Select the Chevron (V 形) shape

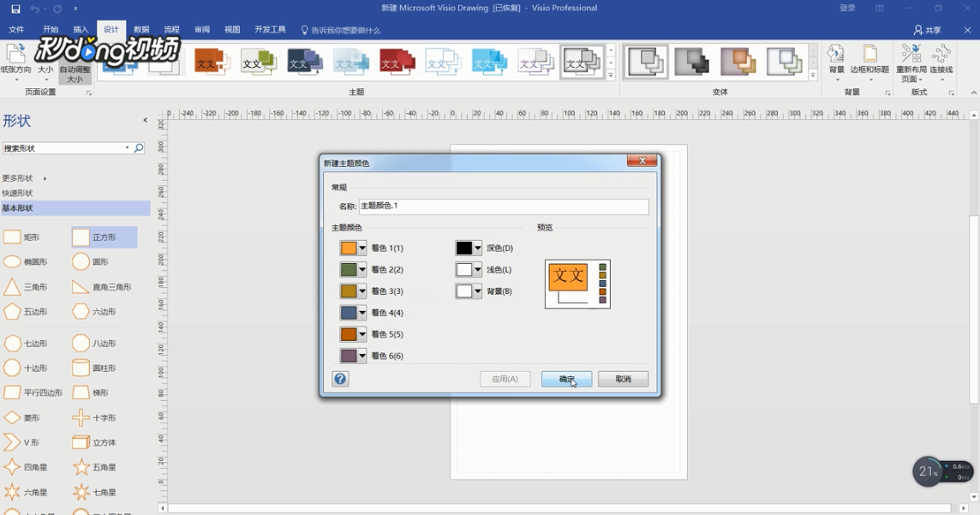[x=22, y=442]
